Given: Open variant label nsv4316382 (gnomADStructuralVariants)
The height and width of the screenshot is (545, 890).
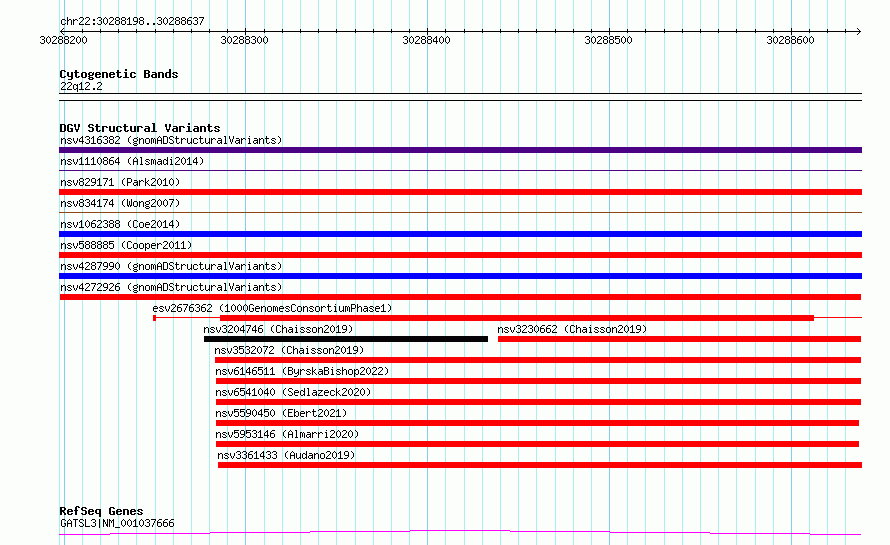Looking at the screenshot, I should point(171,140).
